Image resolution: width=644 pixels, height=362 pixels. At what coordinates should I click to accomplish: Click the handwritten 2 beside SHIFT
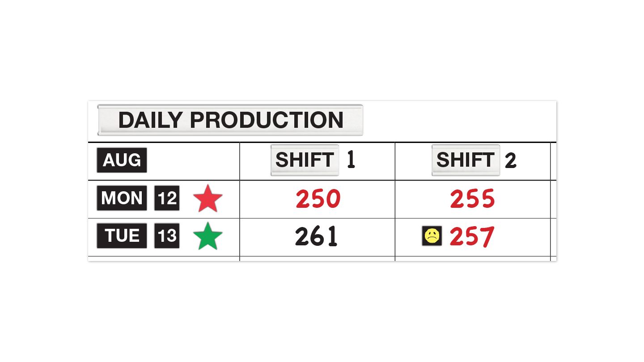tap(510, 161)
